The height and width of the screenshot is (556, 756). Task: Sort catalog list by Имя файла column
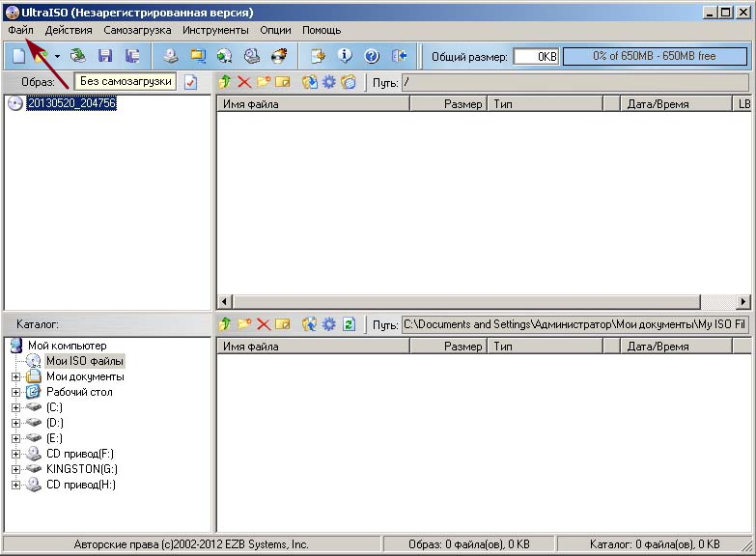tap(313, 346)
